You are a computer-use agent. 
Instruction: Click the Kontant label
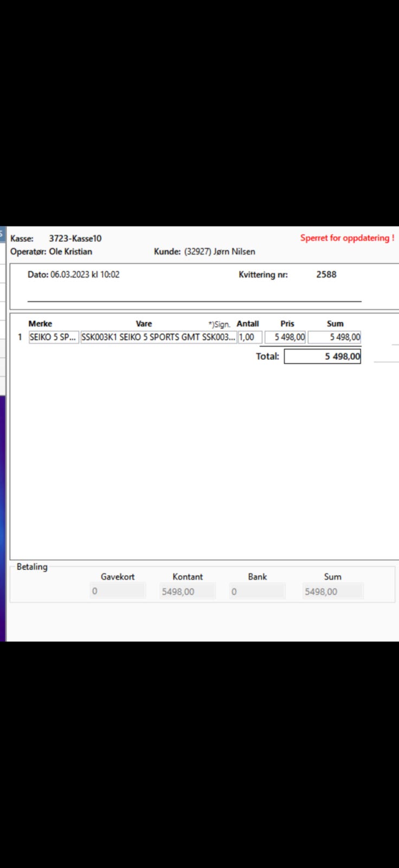pyautogui.click(x=188, y=577)
